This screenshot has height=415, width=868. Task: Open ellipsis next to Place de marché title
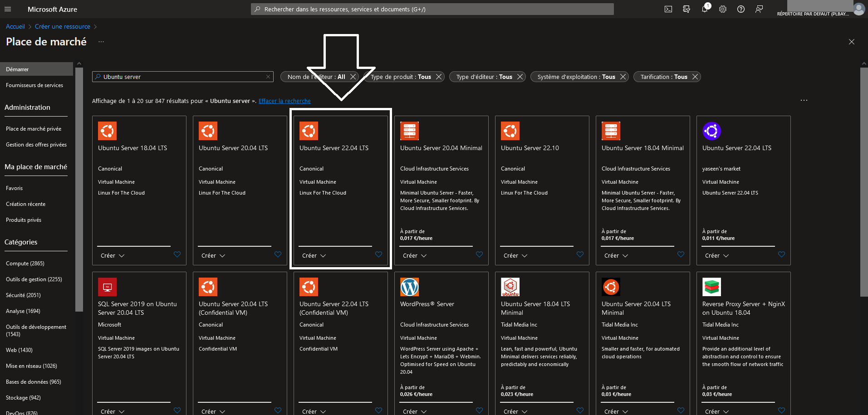coord(101,42)
